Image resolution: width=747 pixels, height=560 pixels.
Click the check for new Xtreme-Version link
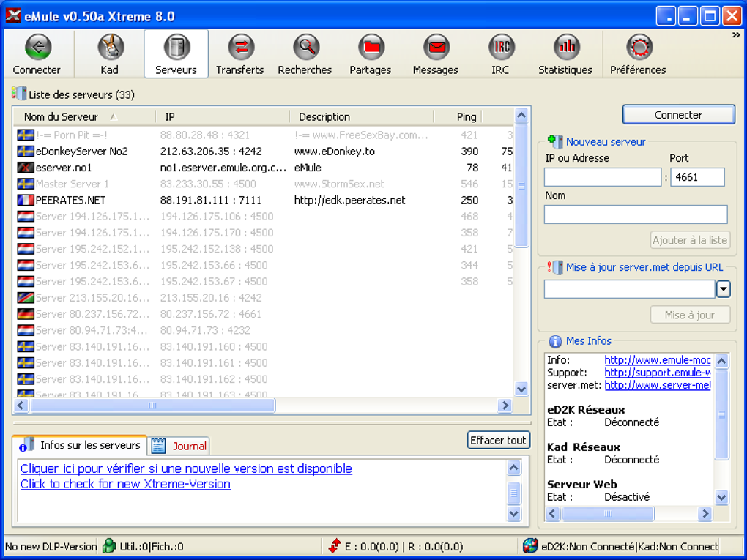(125, 484)
